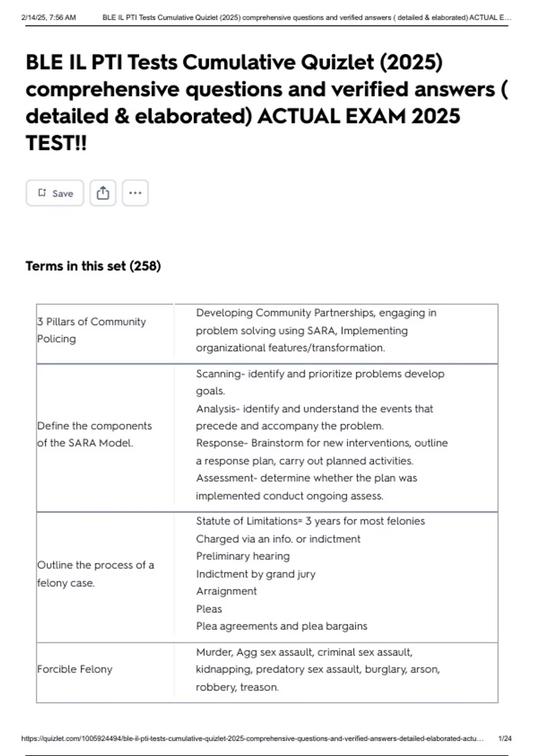Select the 'Forcible Felony' term cell
This screenshot has height=756, width=534.
point(75,669)
